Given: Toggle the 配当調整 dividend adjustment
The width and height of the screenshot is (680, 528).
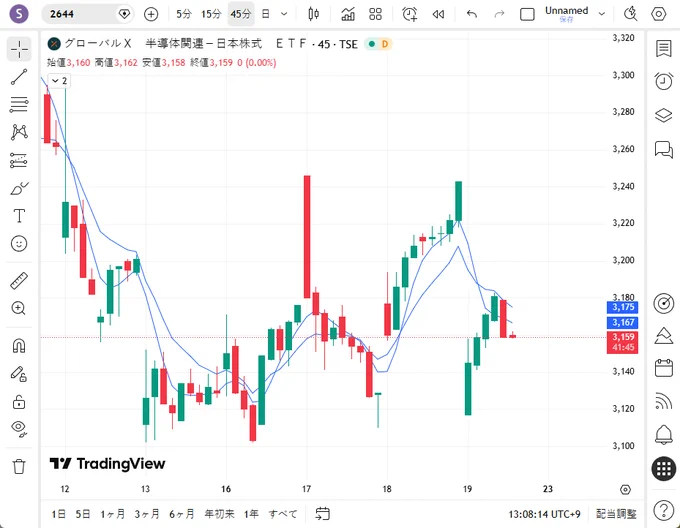Looking at the screenshot, I should pyautogui.click(x=616, y=514).
